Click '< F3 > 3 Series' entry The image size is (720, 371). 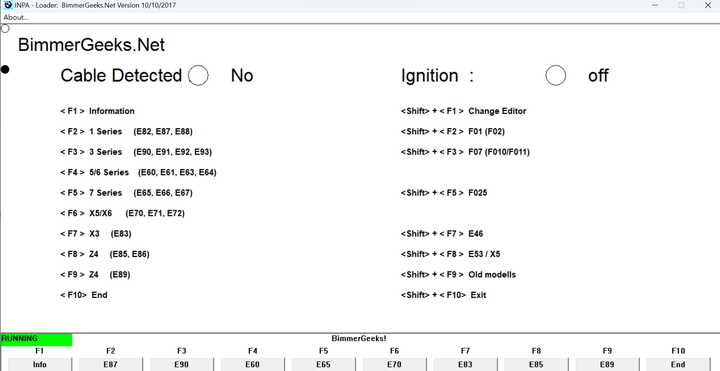136,152
